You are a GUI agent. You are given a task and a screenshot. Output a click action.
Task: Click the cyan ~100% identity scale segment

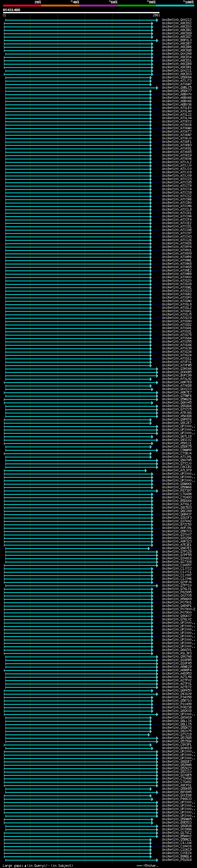pos(175,6)
